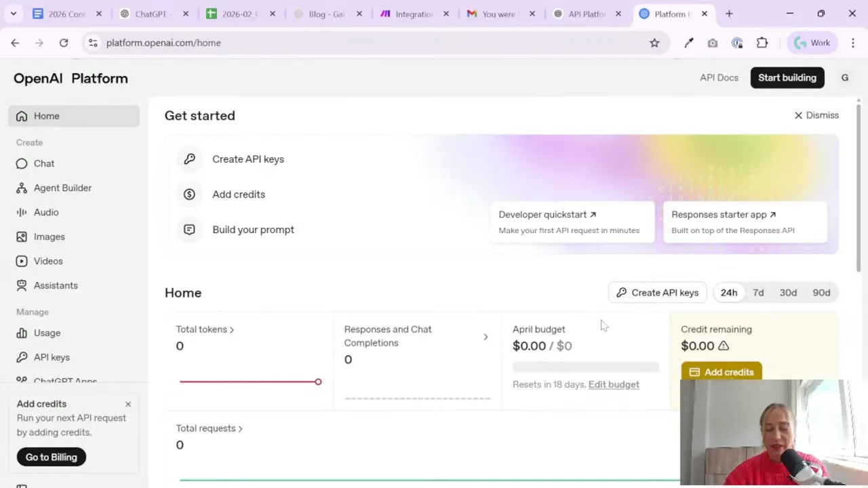Switch to the Gmail You were tab
Screen dimensions: 868x488
[x=501, y=14]
